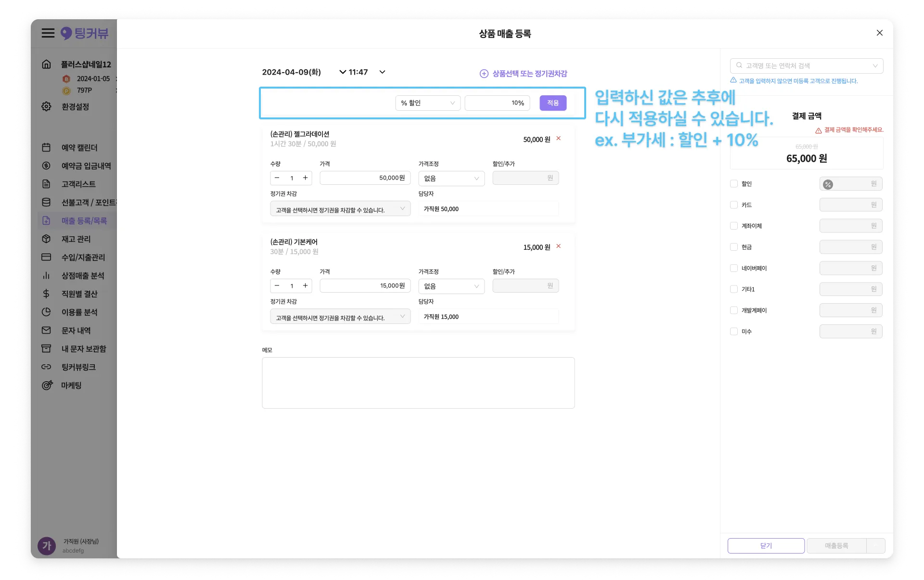Click the 예약 캘린더 calendar icon

point(46,147)
